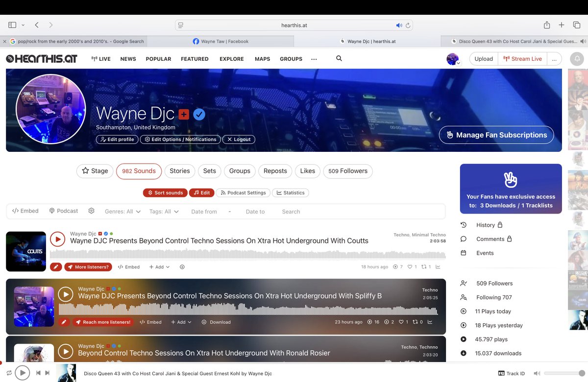Seek within the Coutts track waveform

tap(248, 254)
